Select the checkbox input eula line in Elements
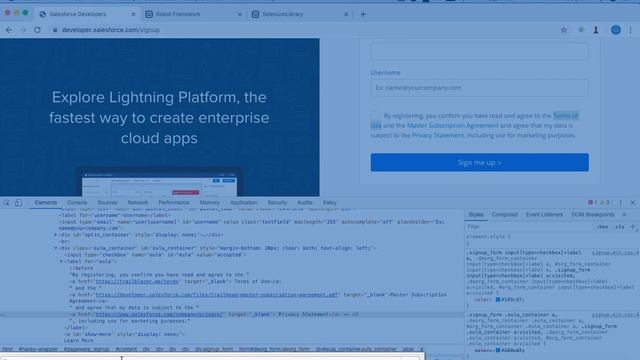The width and height of the screenshot is (640, 360). pos(155,255)
